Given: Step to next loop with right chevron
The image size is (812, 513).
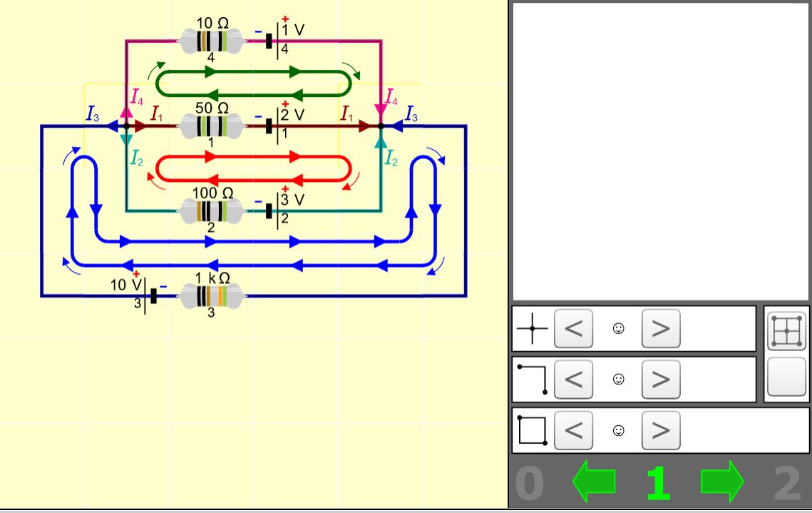Looking at the screenshot, I should click(x=660, y=430).
